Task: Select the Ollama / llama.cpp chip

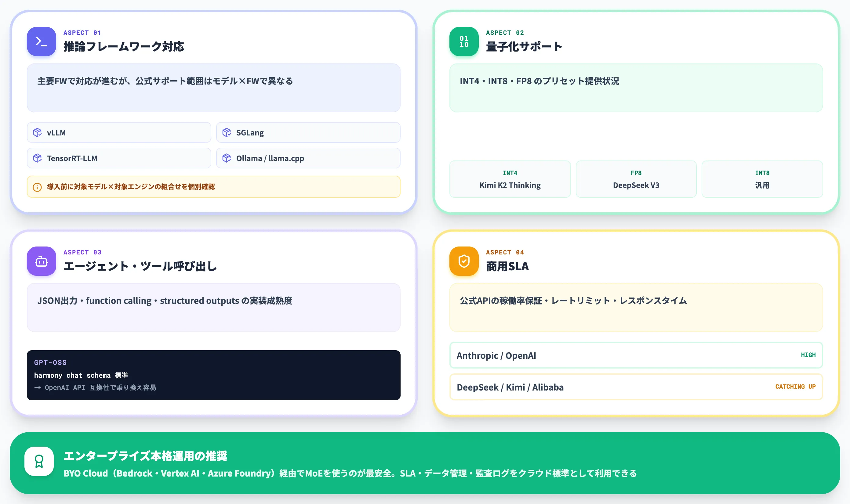Action: (308, 158)
